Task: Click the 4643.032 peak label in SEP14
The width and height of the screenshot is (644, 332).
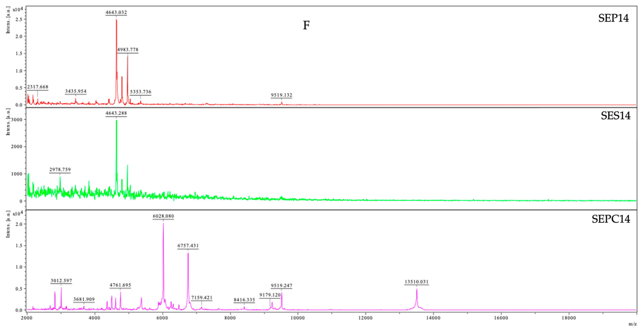Action: point(116,12)
